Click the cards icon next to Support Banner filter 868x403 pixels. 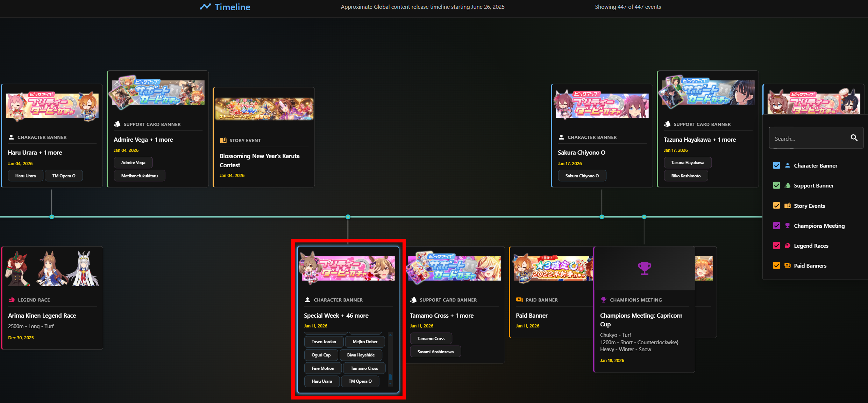(787, 186)
